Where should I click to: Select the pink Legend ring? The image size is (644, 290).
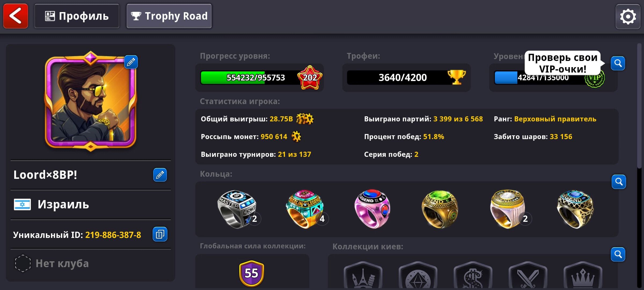tap(372, 209)
